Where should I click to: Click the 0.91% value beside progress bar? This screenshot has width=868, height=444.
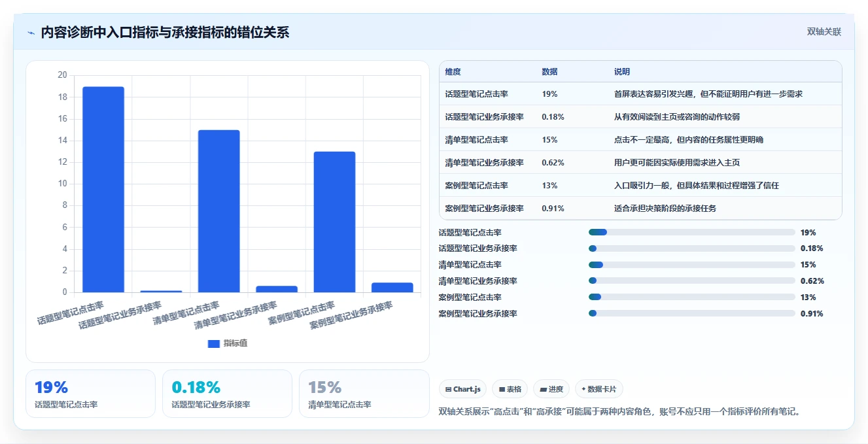[812, 314]
